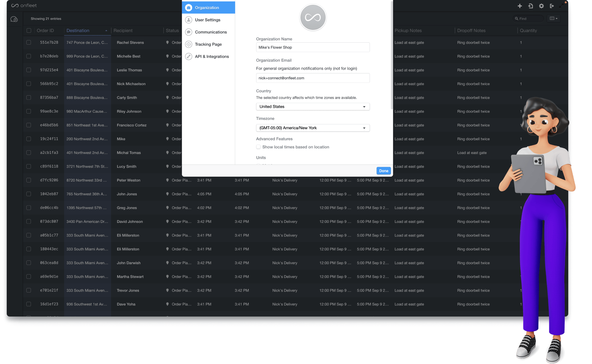Sort by the Destination column header
The height and width of the screenshot is (364, 592).
pyautogui.click(x=78, y=30)
